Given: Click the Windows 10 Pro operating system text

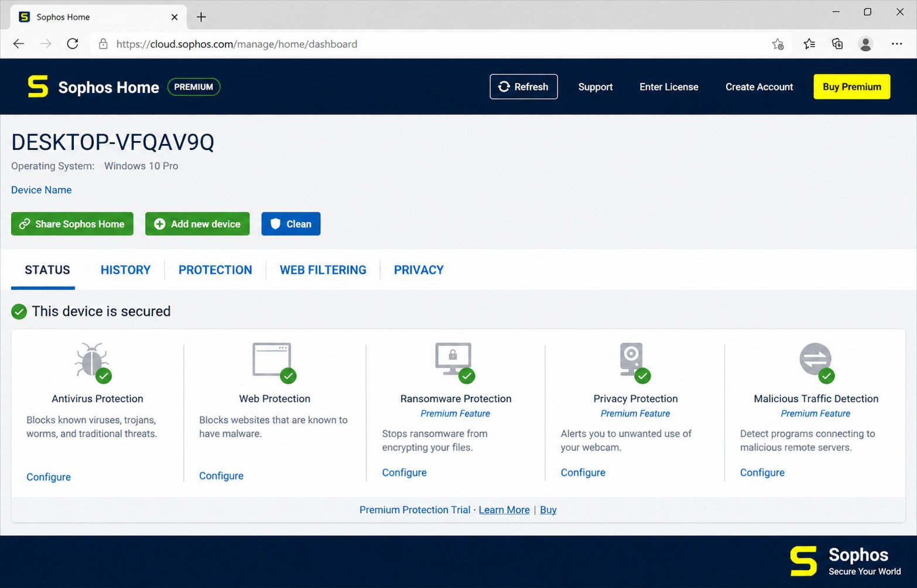Looking at the screenshot, I should [141, 166].
